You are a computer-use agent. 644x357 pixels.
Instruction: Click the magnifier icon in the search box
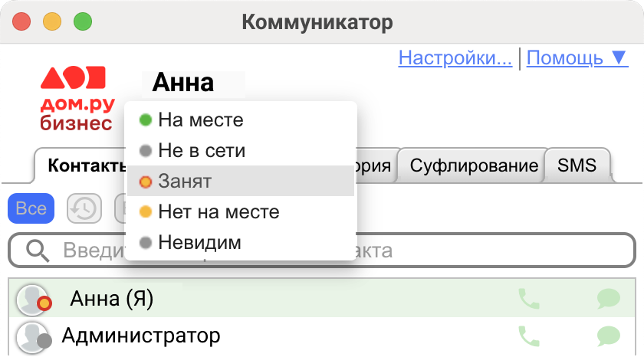(38, 251)
